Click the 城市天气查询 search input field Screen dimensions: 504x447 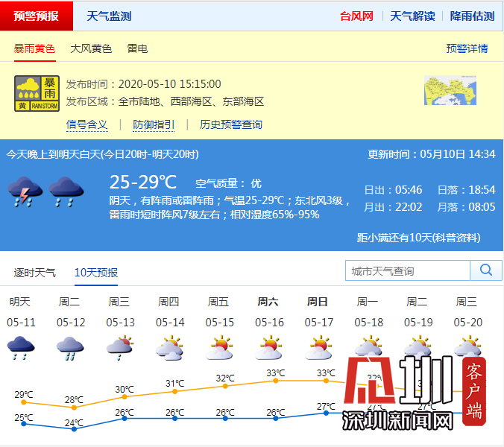[x=407, y=270]
